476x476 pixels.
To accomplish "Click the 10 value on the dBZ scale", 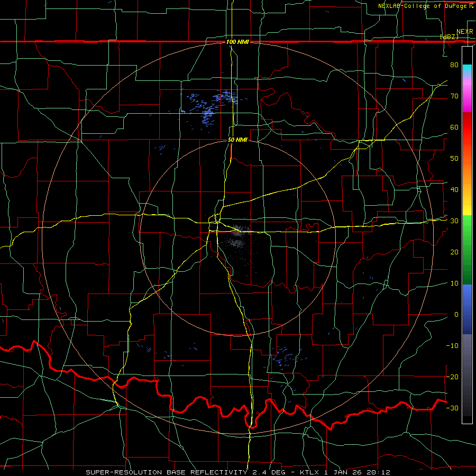I will tap(454, 283).
